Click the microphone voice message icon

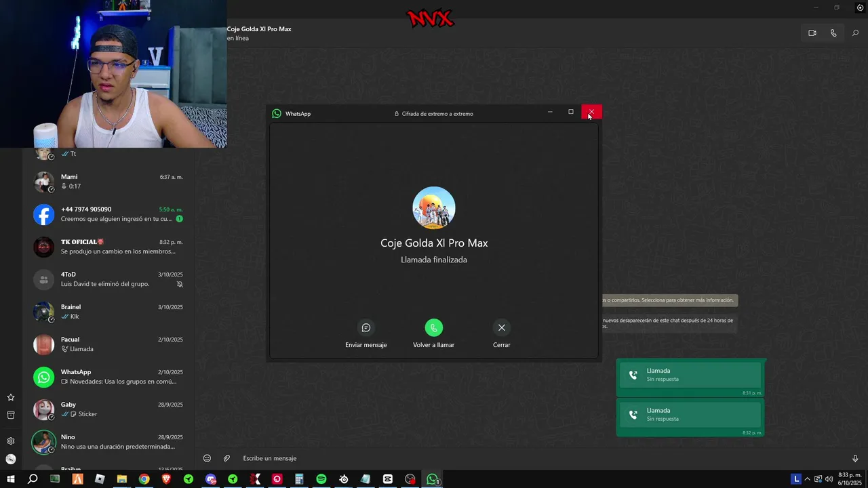(x=855, y=458)
